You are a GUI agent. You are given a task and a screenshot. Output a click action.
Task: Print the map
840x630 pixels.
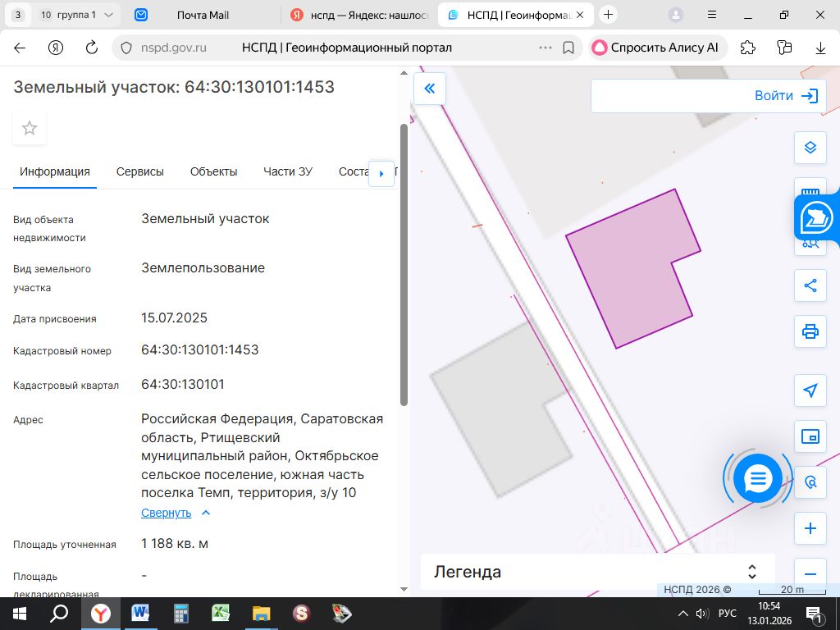tap(810, 331)
